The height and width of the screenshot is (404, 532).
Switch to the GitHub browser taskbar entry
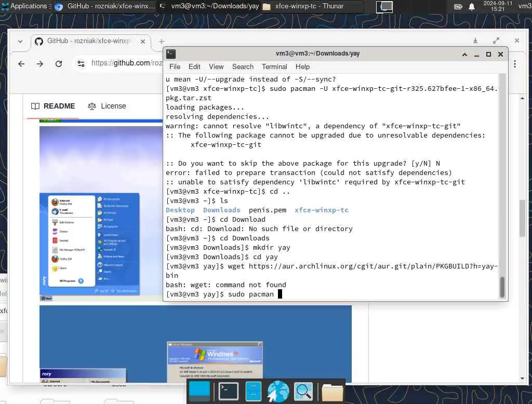pyautogui.click(x=105, y=6)
